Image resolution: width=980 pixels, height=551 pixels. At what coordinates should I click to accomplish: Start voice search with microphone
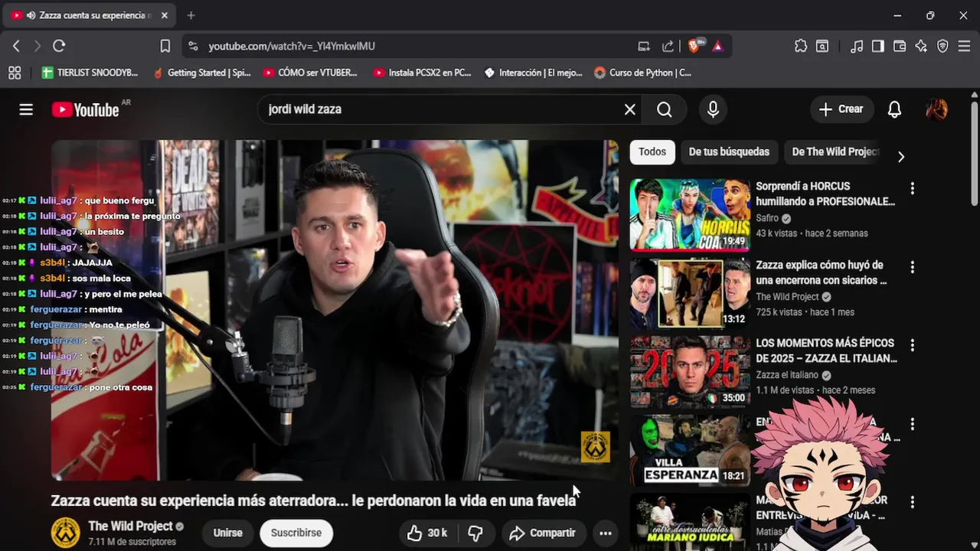(713, 109)
